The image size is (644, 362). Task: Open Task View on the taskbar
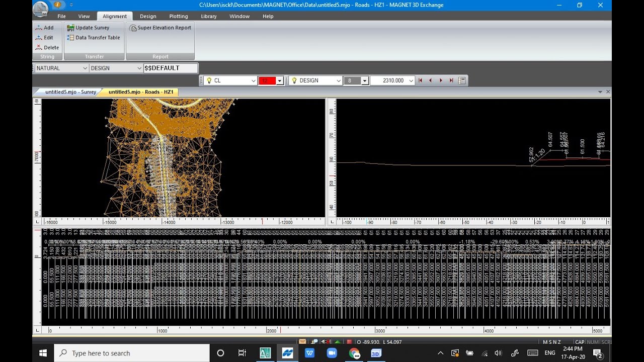pos(242,353)
